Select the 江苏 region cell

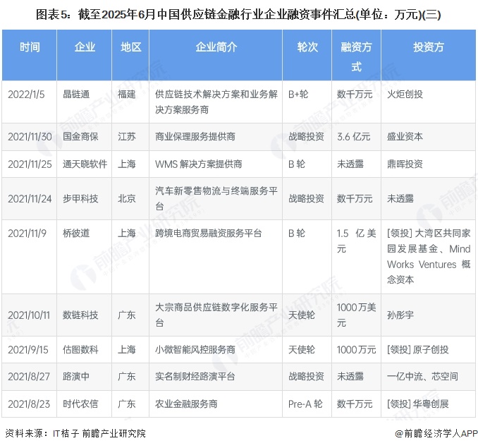126,137
